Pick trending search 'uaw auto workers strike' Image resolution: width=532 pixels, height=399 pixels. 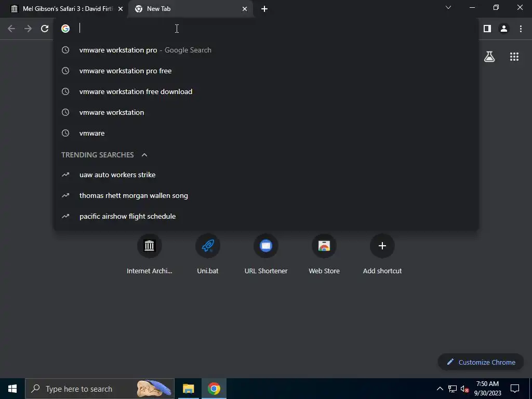point(266,175)
